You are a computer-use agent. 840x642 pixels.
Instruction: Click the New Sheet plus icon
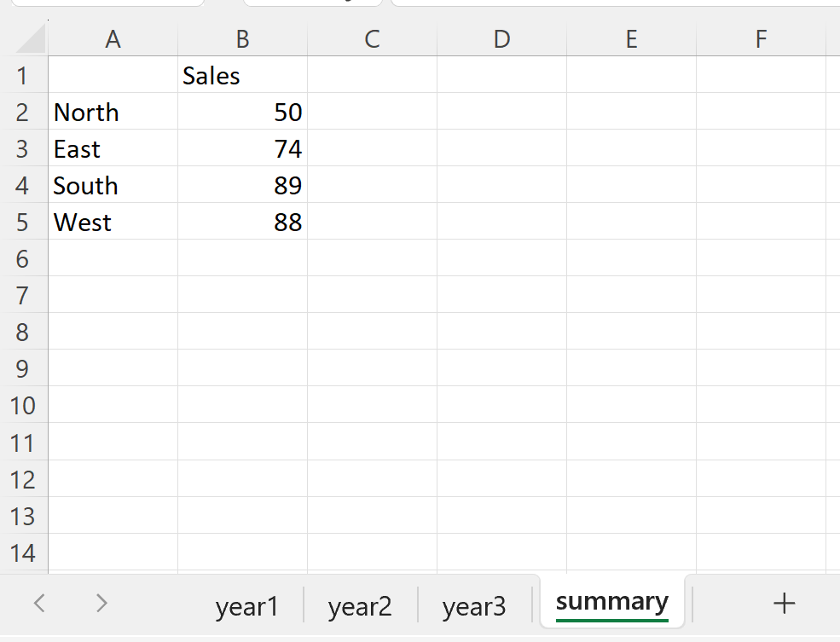[x=783, y=603]
